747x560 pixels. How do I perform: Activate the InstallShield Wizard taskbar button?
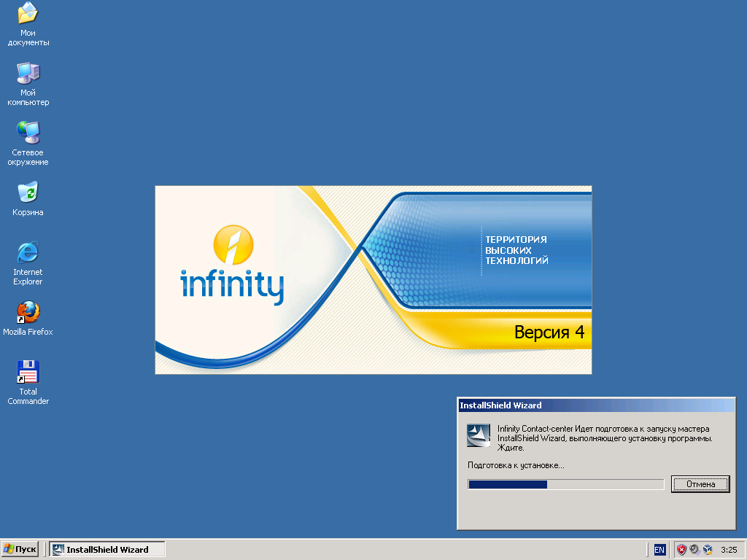coord(107,549)
